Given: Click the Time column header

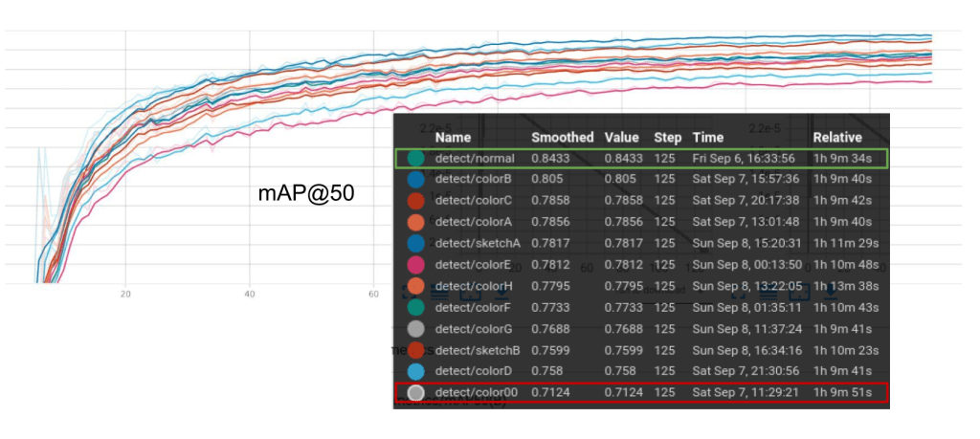Looking at the screenshot, I should [x=708, y=138].
